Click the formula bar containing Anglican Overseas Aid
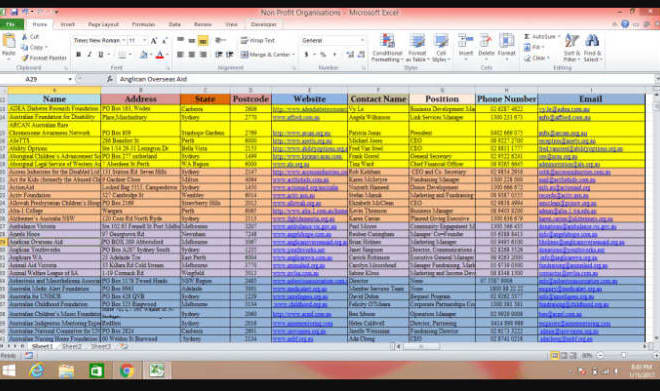The height and width of the screenshot is (391, 660). (385, 79)
